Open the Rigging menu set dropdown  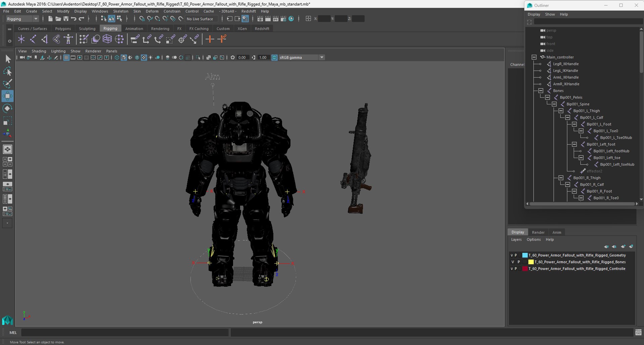pos(22,19)
